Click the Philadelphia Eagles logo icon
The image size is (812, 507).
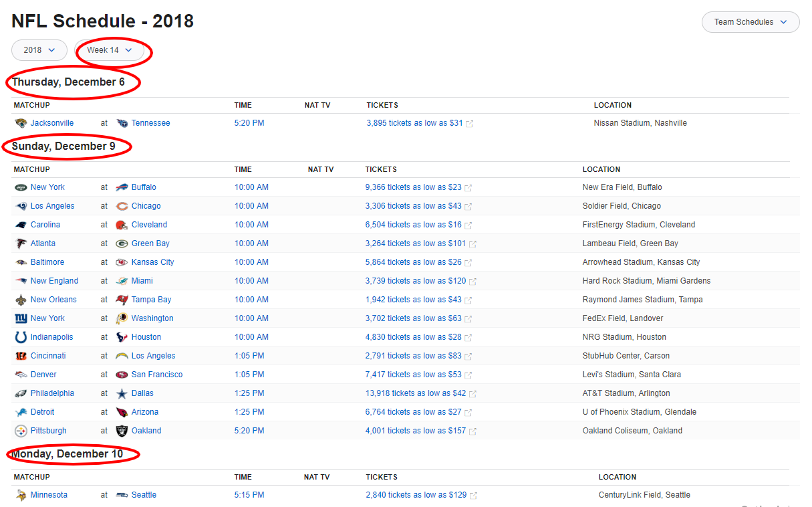21,393
